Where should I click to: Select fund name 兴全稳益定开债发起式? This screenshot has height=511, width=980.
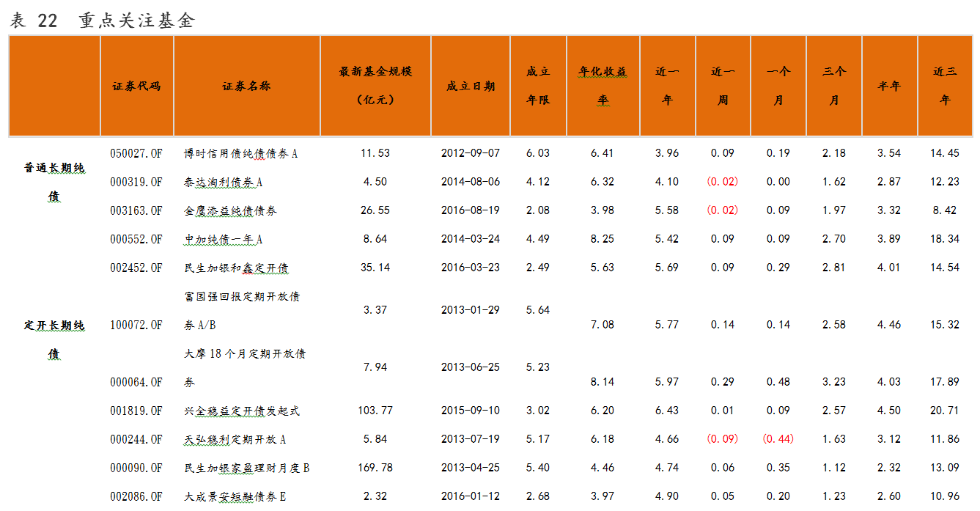pyautogui.click(x=242, y=411)
